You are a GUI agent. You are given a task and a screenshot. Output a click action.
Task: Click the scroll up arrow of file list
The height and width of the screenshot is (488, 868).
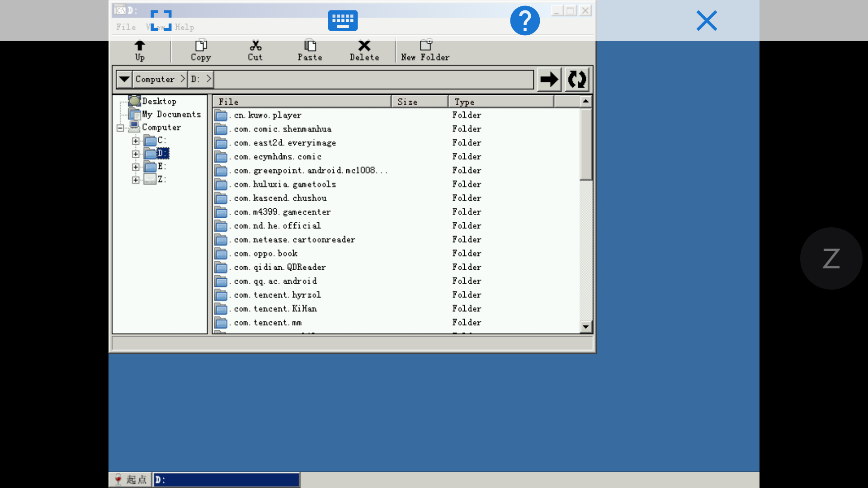[585, 101]
